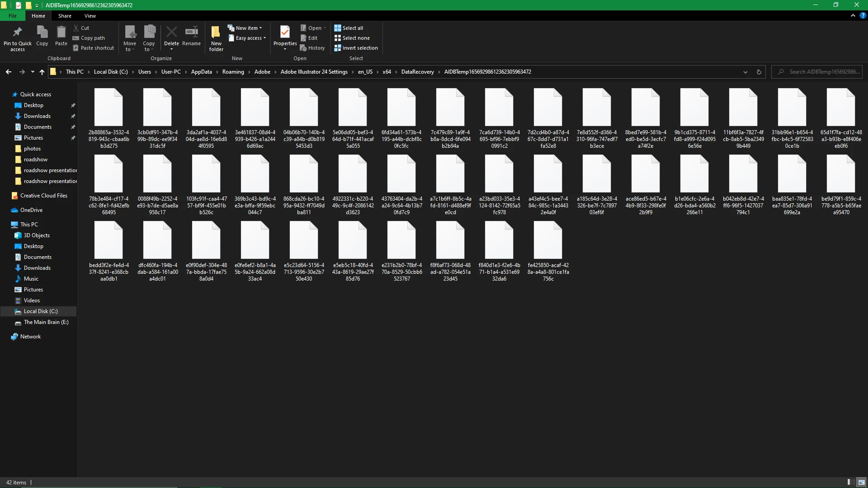868x488 pixels.
Task: Click Invert selection
Action: pyautogui.click(x=356, y=48)
